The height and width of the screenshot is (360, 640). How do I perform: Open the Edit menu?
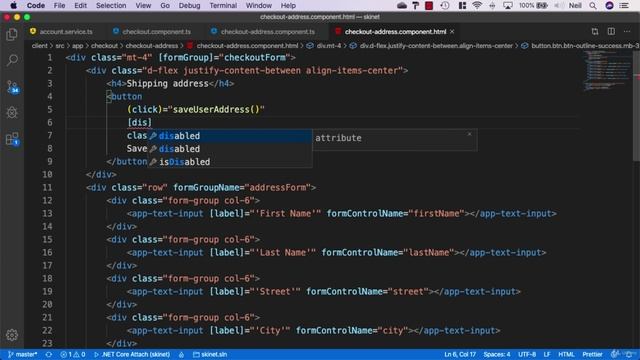click(80, 5)
